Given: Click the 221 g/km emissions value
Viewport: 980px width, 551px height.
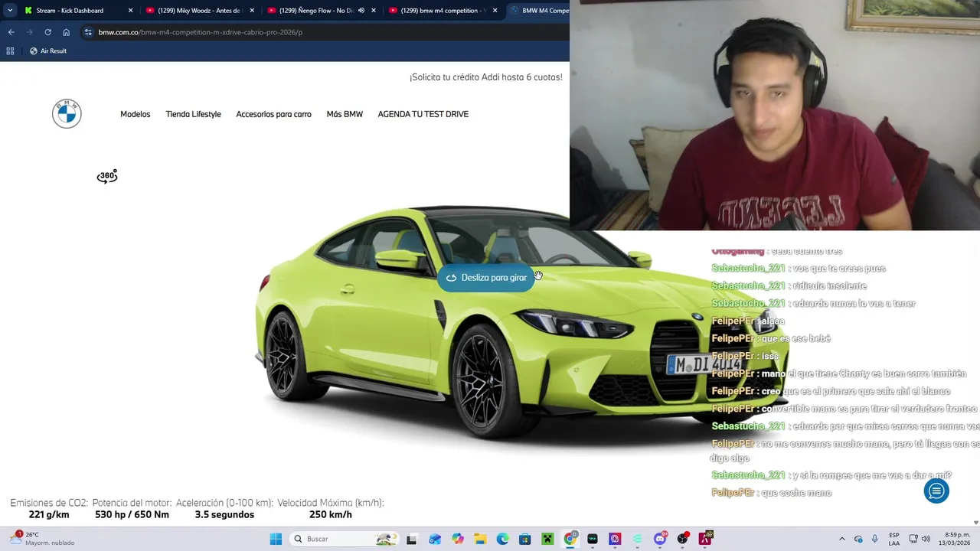Looking at the screenshot, I should coord(49,514).
